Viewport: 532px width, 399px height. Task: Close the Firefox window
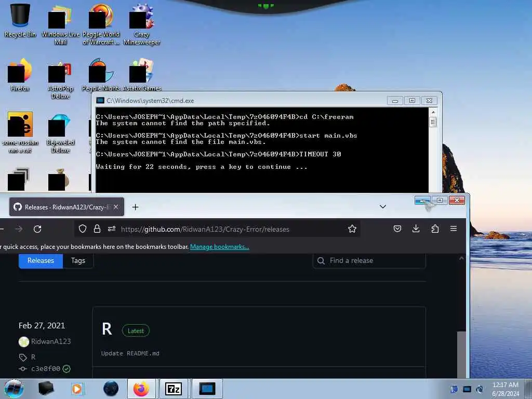457,200
